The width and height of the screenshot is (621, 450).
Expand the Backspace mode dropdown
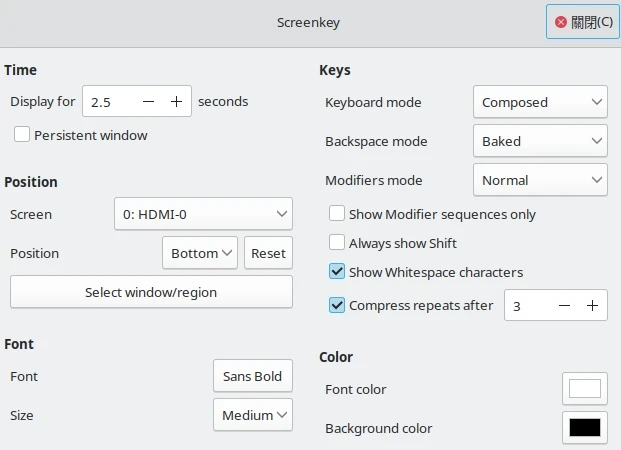pos(540,141)
